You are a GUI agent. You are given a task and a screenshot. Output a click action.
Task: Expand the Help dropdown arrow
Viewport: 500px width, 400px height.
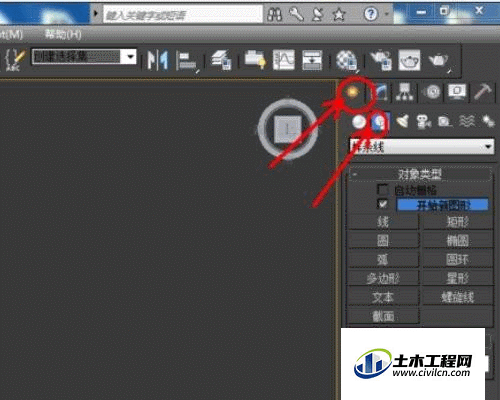click(x=387, y=14)
